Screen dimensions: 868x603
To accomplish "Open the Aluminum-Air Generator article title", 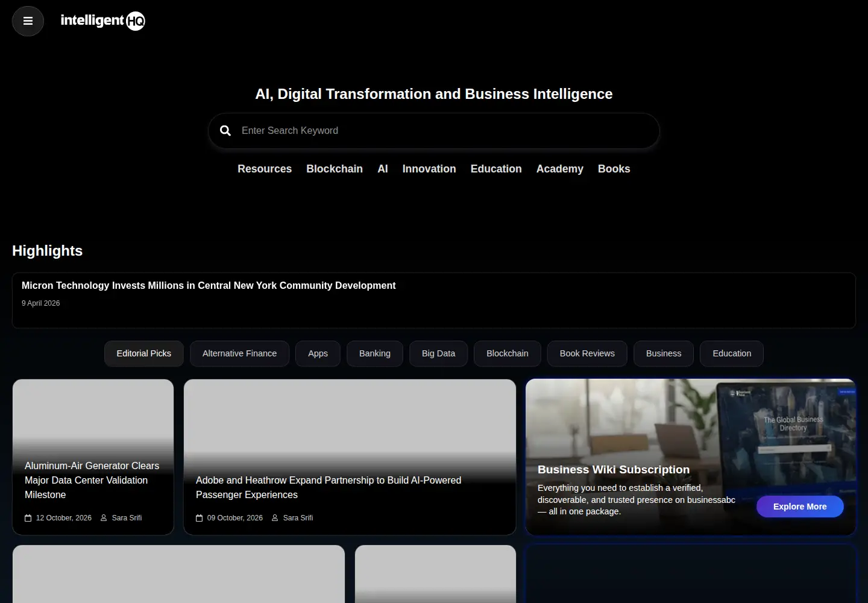I will (x=92, y=480).
